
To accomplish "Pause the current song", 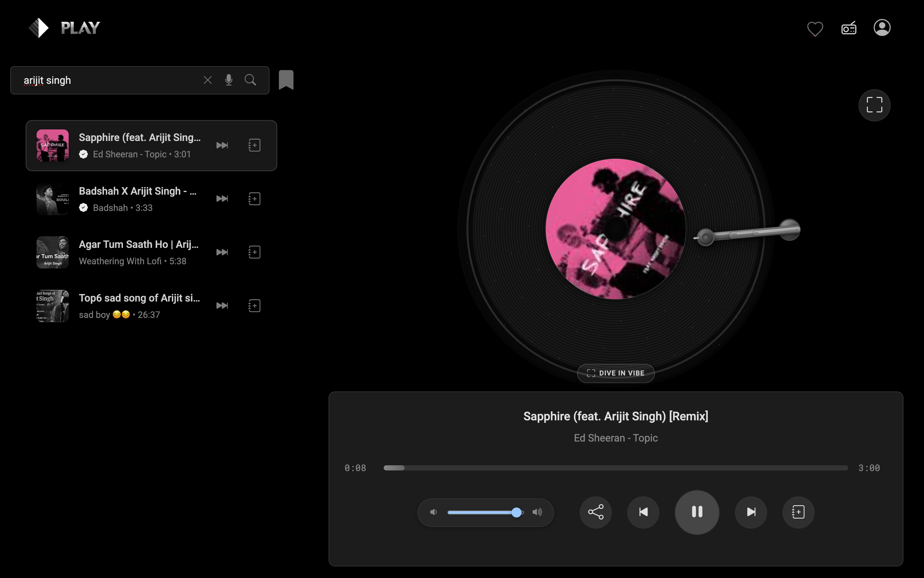I will 697,512.
